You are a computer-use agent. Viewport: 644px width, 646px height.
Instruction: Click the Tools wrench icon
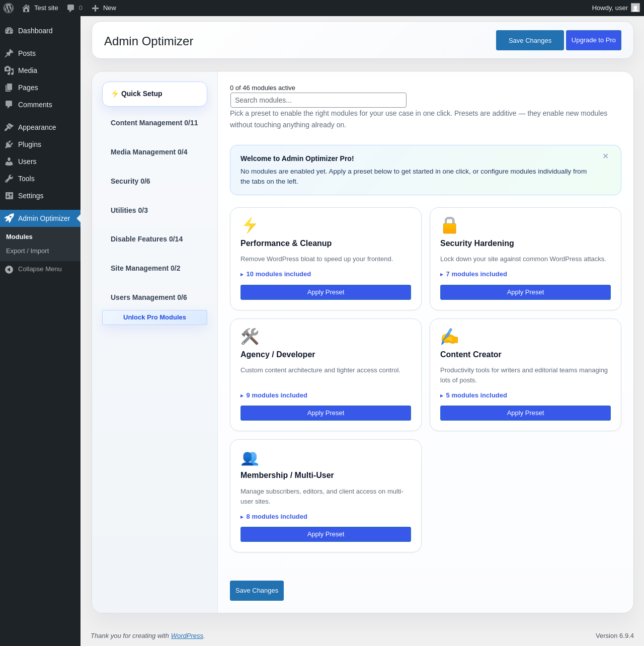(x=9, y=179)
